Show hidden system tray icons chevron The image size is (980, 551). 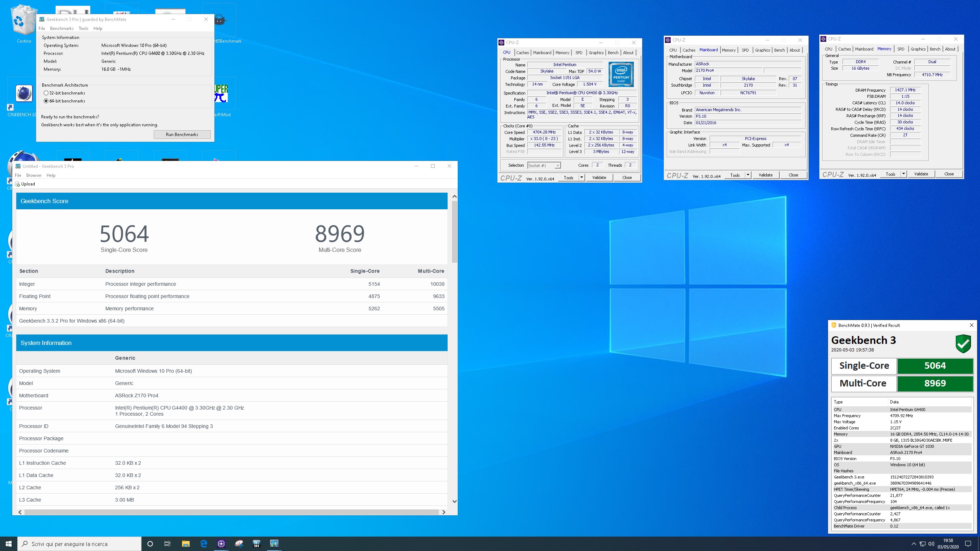(914, 544)
